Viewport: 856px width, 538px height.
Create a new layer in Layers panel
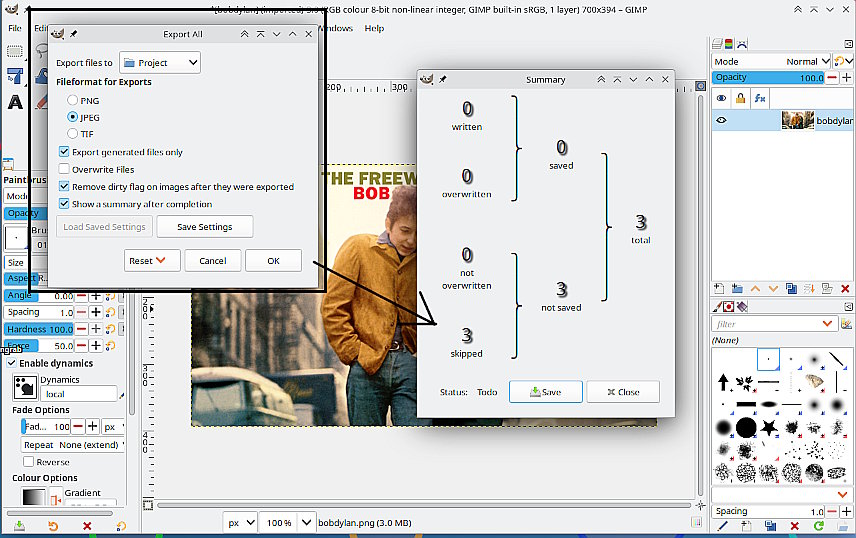(720, 288)
